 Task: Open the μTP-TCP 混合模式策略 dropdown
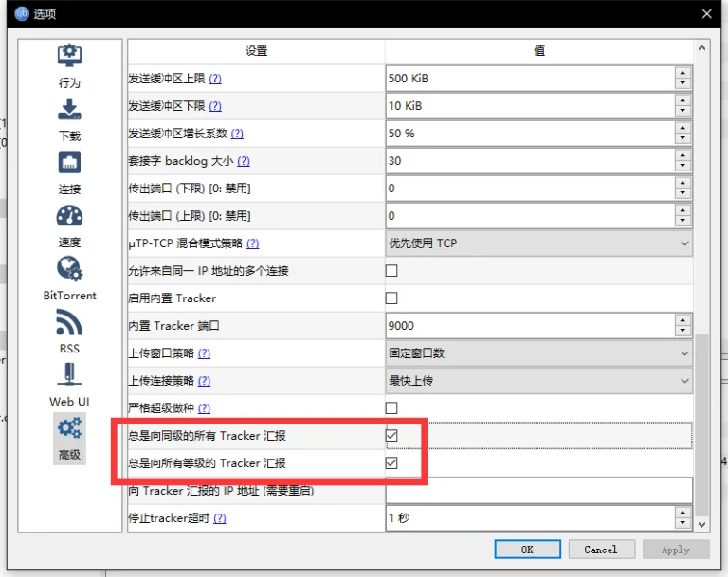pyautogui.click(x=538, y=243)
